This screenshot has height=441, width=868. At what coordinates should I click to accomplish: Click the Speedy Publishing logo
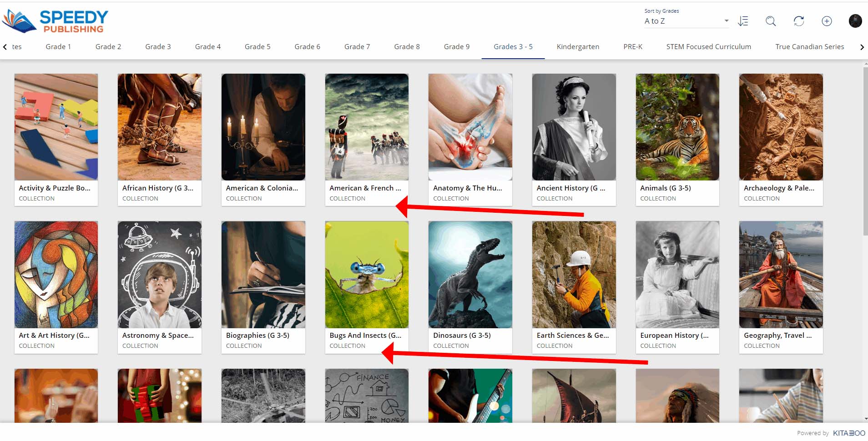click(56, 21)
